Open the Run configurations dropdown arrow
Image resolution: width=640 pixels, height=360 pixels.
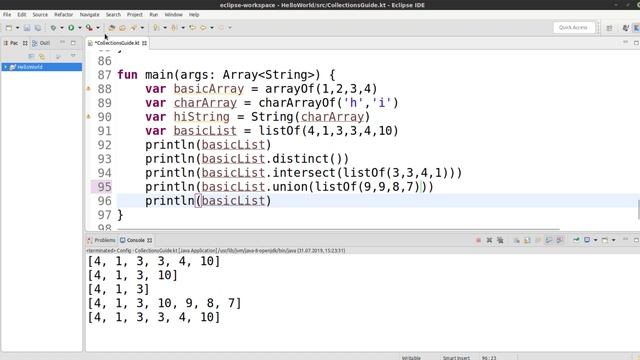pos(80,28)
